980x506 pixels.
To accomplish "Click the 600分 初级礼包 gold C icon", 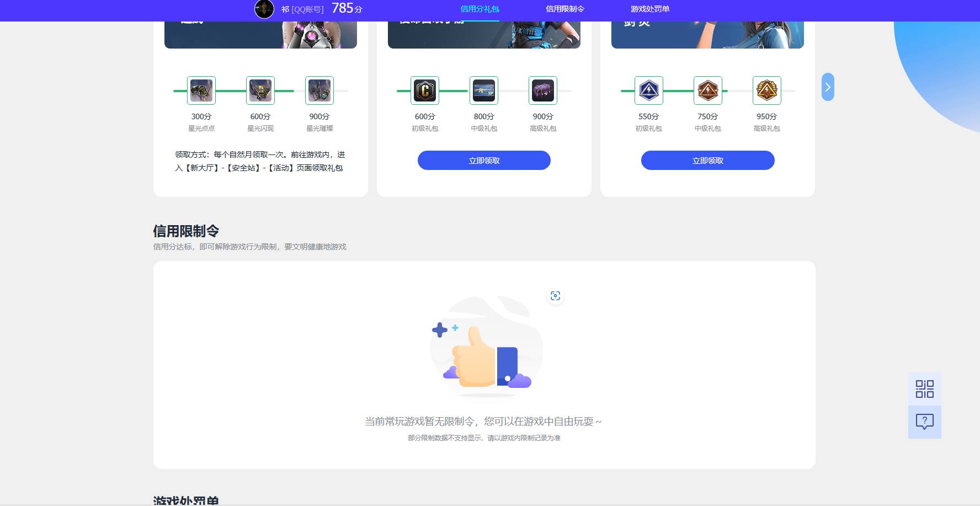I will pos(425,90).
